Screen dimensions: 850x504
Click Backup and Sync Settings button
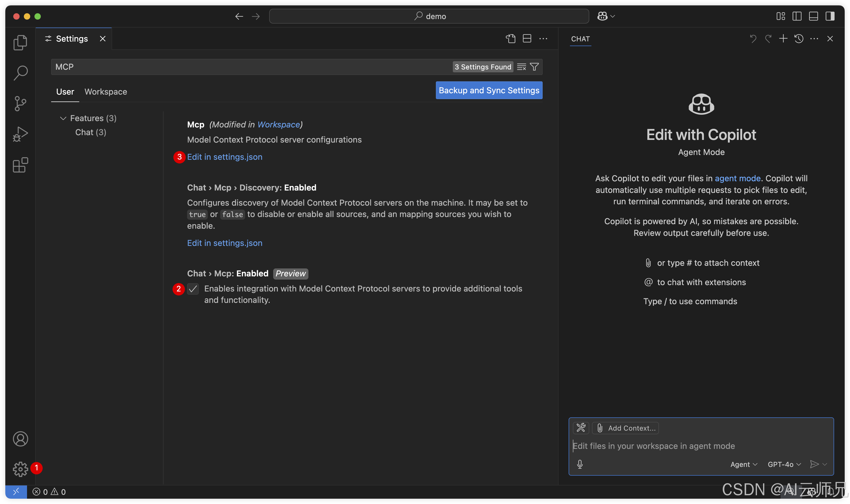(x=489, y=90)
